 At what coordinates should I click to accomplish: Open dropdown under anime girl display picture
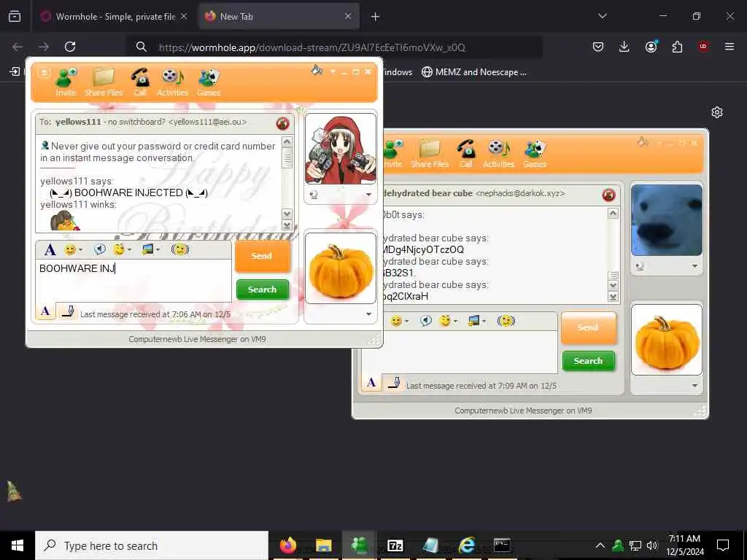click(x=368, y=194)
